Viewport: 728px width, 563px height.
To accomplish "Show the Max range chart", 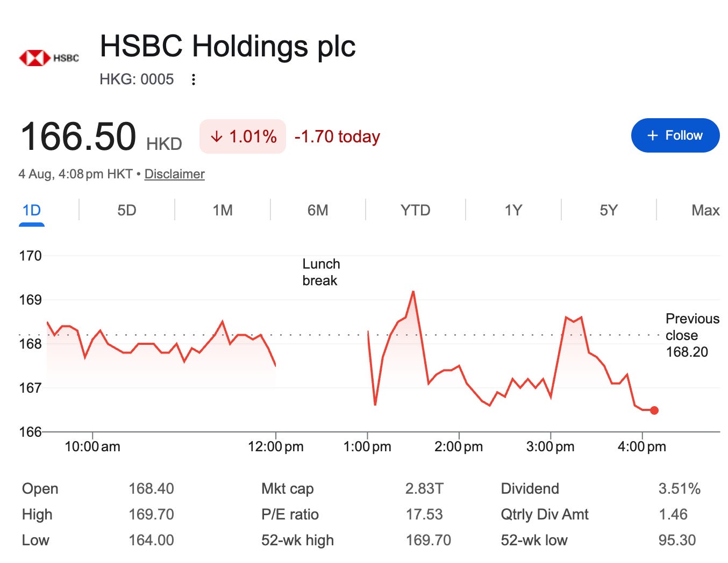I will click(705, 210).
